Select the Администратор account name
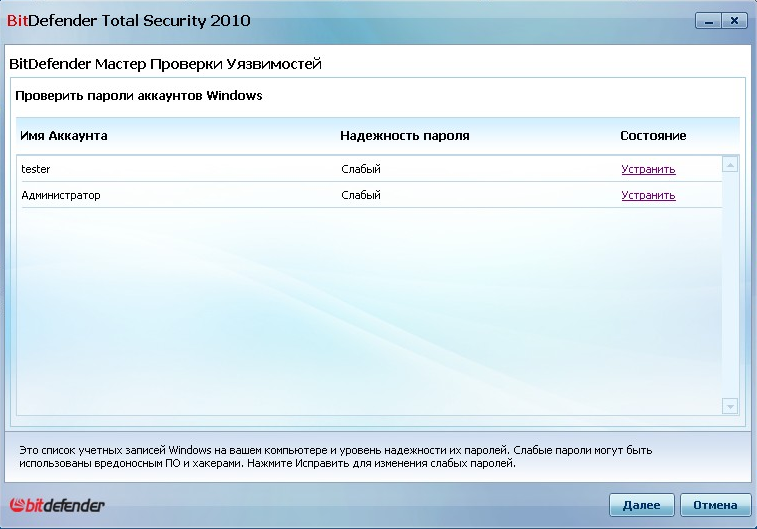Image resolution: width=757 pixels, height=529 pixels. tap(61, 195)
